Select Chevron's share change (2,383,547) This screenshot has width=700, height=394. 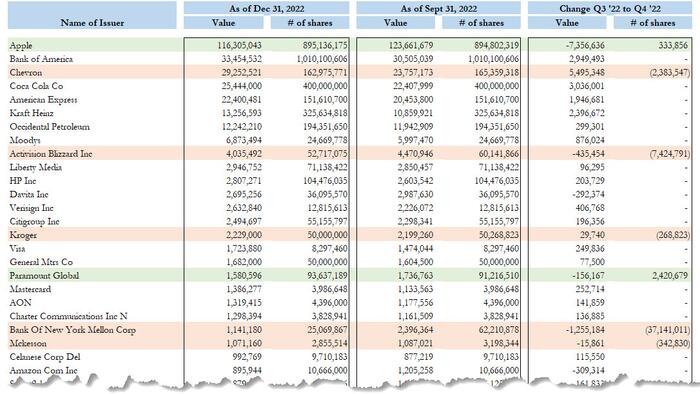[670, 72]
